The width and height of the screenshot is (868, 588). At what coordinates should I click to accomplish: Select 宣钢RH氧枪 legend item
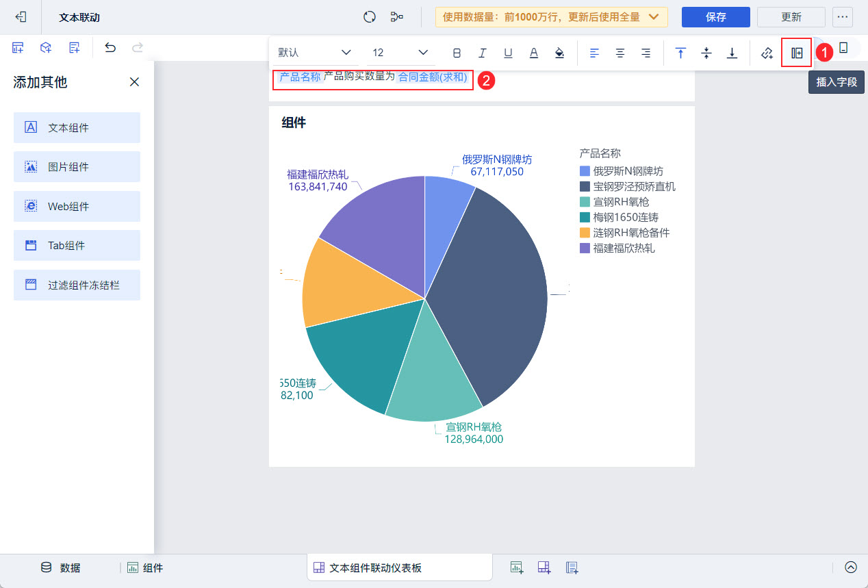tap(615, 202)
